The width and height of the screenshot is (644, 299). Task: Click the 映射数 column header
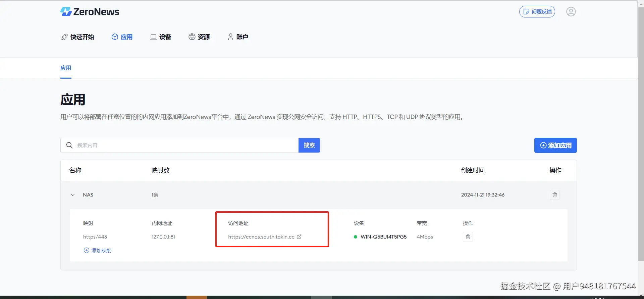pos(161,170)
